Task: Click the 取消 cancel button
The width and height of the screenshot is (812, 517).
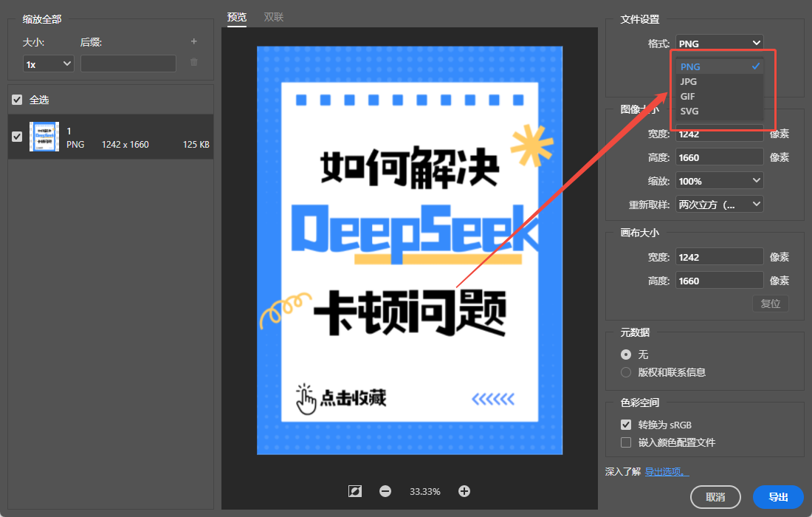Action: pos(715,497)
